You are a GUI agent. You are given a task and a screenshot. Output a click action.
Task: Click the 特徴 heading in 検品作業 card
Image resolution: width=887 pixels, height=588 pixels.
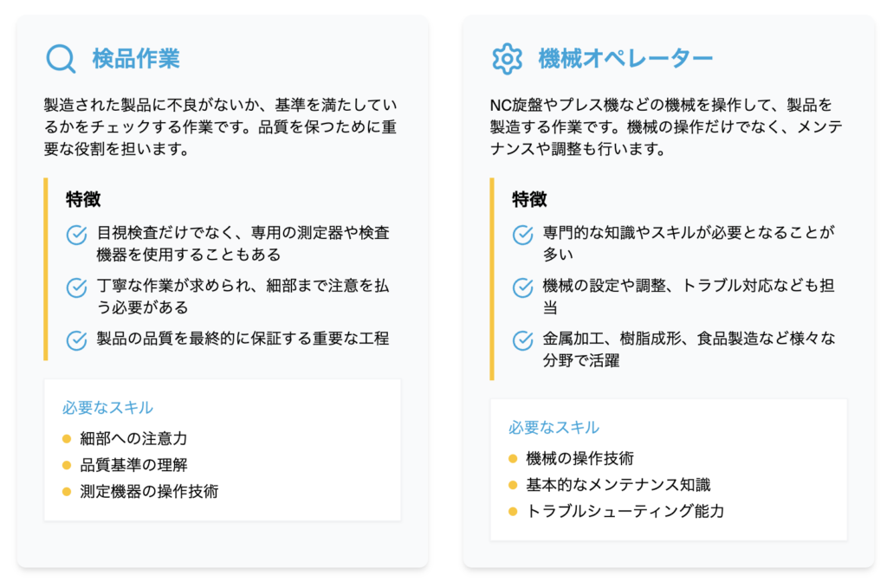[x=83, y=199]
